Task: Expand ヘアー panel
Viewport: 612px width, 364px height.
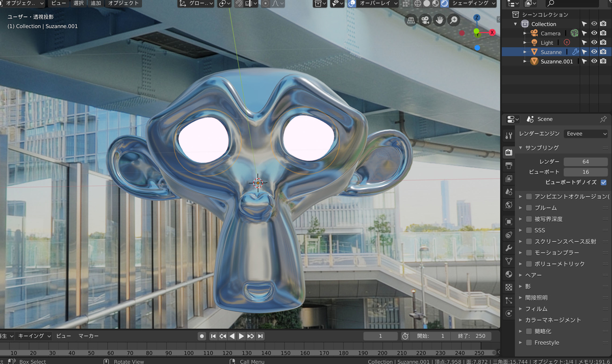Action: [521, 275]
